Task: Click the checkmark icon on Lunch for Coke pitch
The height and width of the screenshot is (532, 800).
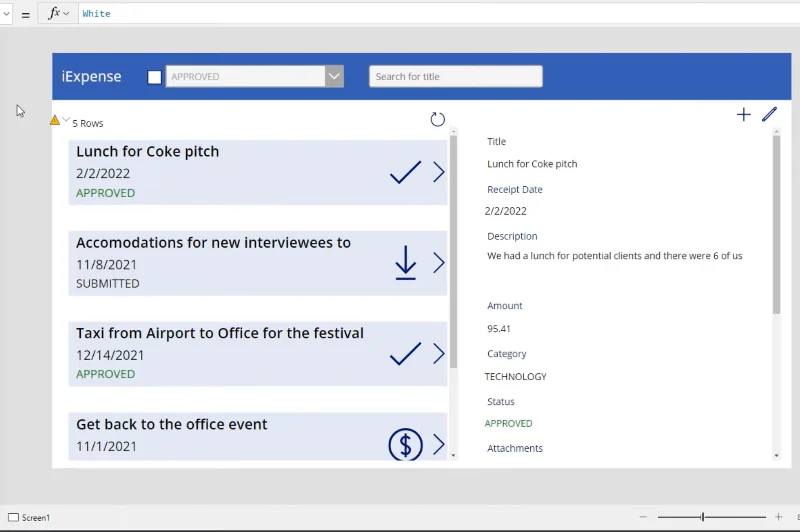Action: pos(405,172)
